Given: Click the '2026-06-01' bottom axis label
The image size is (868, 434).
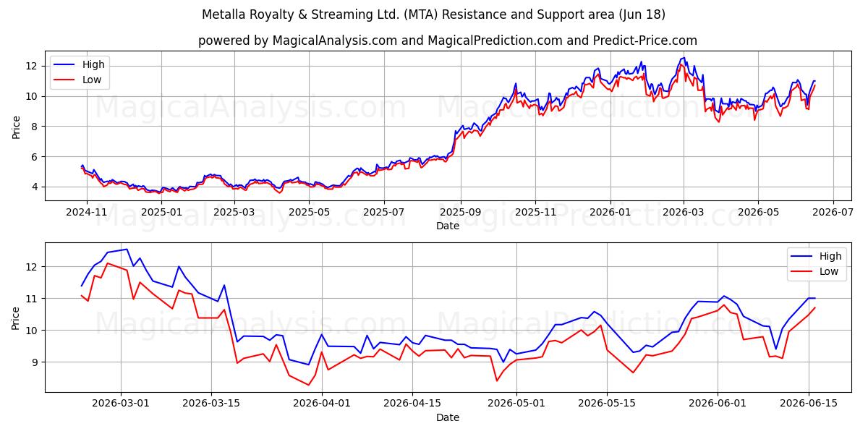Looking at the screenshot, I should click(718, 404).
